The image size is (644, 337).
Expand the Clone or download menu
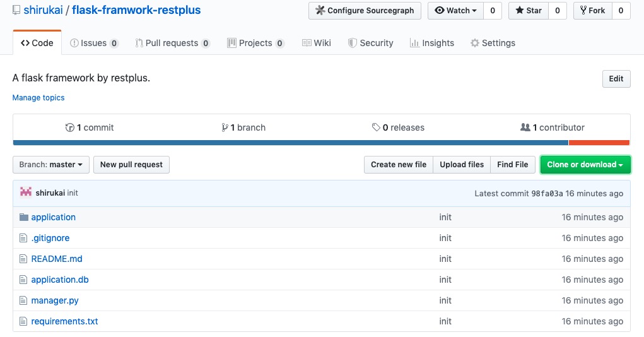pos(585,164)
